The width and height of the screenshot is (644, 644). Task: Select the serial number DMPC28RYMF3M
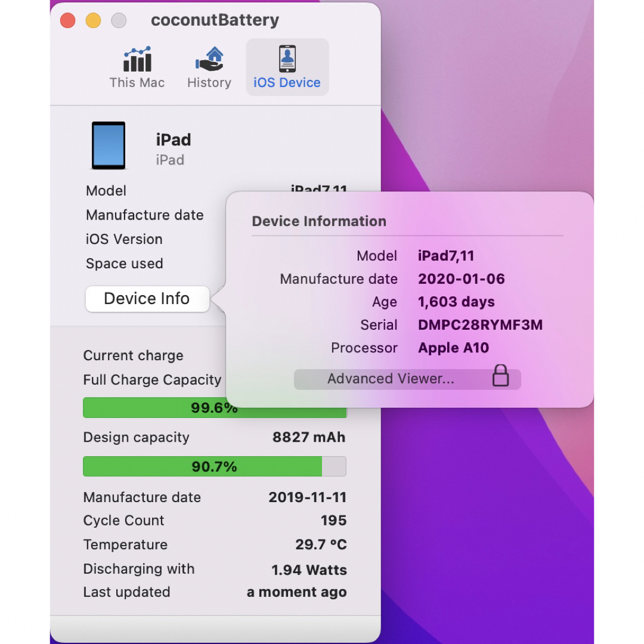pos(480,325)
